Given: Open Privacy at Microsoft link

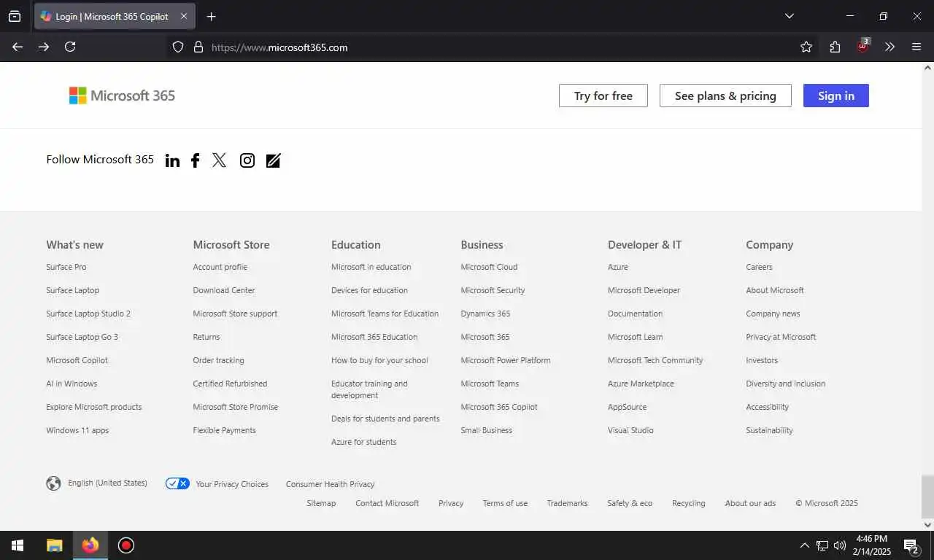Looking at the screenshot, I should tap(781, 337).
